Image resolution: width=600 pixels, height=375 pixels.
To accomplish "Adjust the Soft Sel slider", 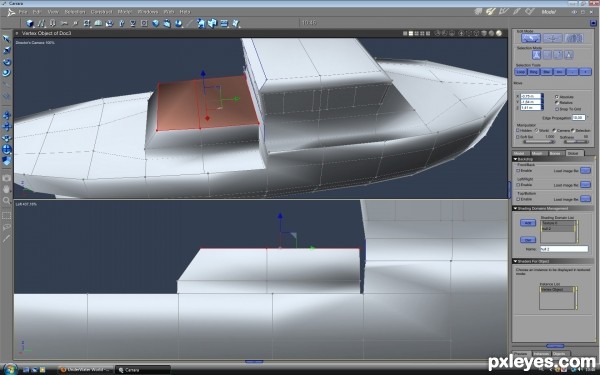I will (539, 142).
